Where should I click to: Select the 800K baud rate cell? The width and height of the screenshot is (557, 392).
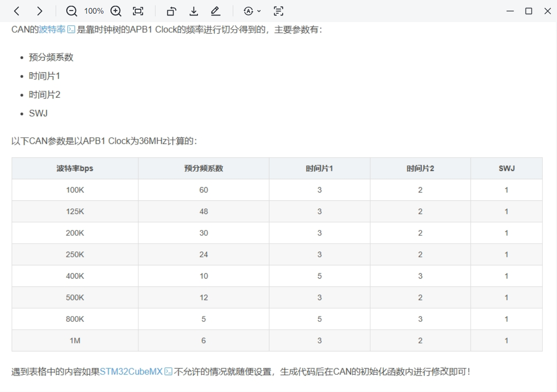(x=75, y=319)
